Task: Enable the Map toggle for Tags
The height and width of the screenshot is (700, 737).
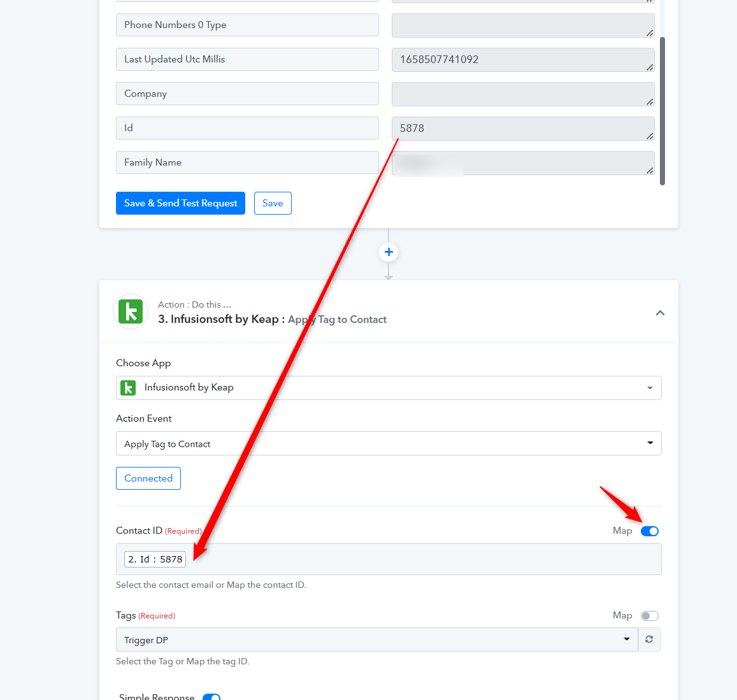Action: click(x=650, y=616)
